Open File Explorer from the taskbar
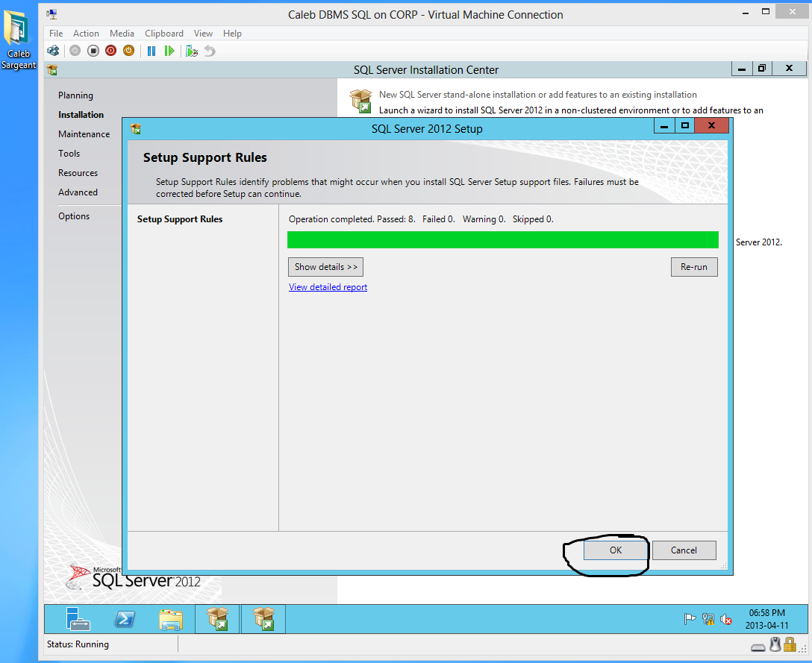Viewport: 812px width, 663px height. (x=171, y=619)
